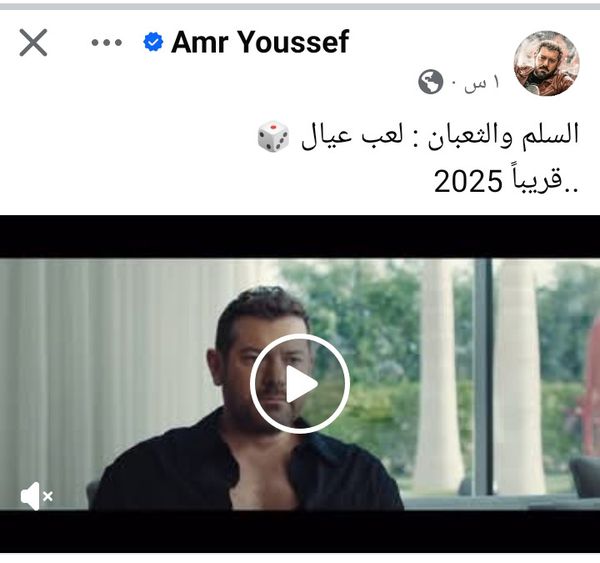Play the video with the circular play button
This screenshot has height=563, width=600.
click(x=300, y=383)
